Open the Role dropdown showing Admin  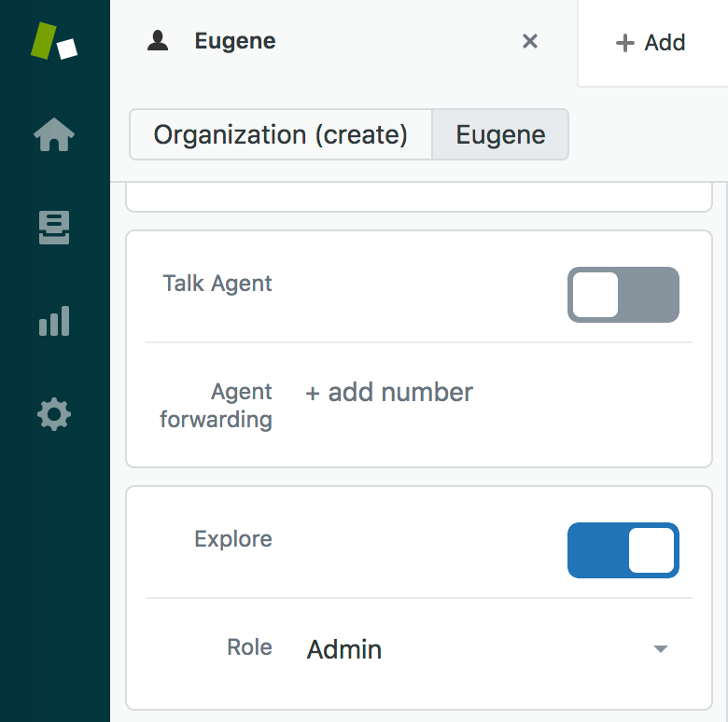487,648
